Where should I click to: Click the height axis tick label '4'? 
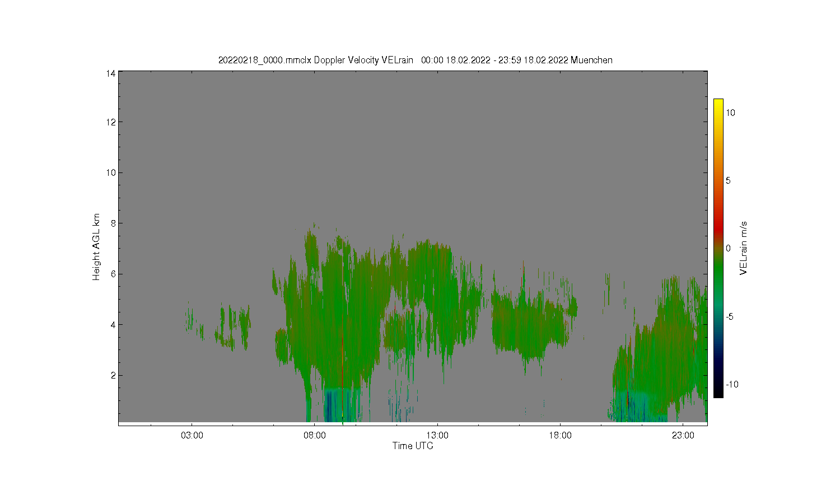click(113, 325)
